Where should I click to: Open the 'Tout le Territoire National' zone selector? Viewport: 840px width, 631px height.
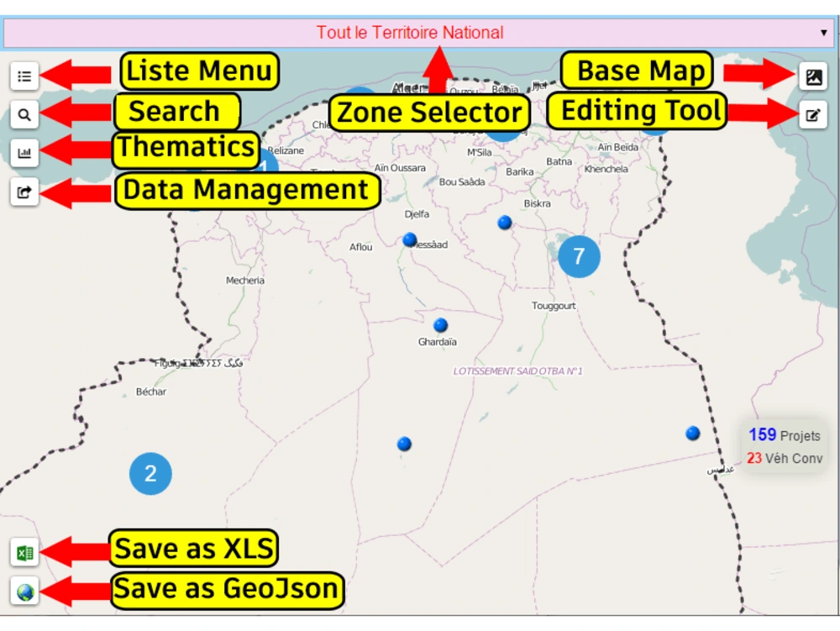pos(417,33)
